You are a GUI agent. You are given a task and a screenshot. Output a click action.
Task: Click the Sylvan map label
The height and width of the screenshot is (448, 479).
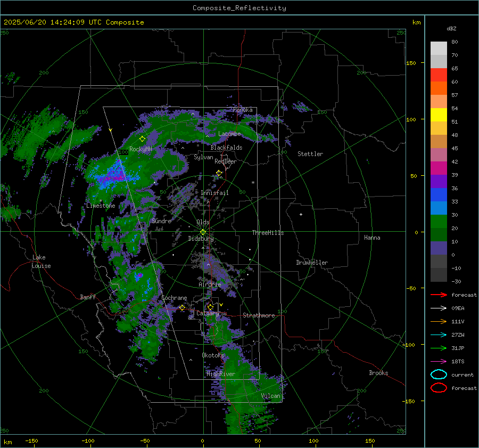point(203,157)
